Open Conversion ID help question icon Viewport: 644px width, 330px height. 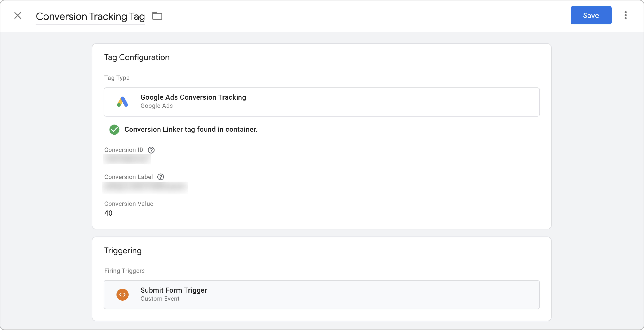[x=151, y=150]
